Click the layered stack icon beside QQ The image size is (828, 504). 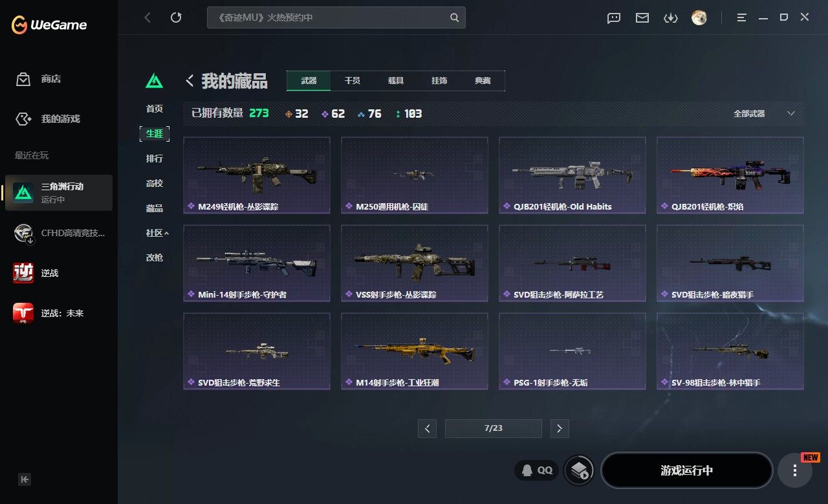(580, 470)
